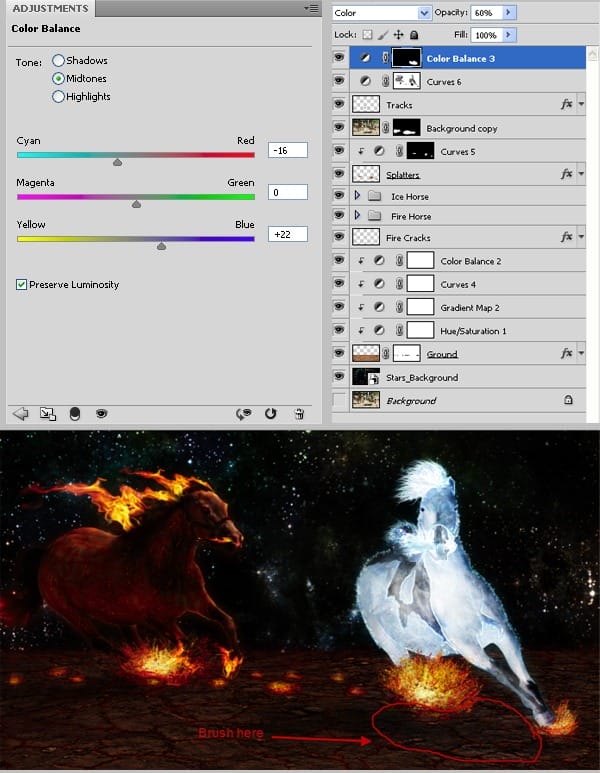Toggle the Preserve Luminosity checkbox

[x=21, y=284]
